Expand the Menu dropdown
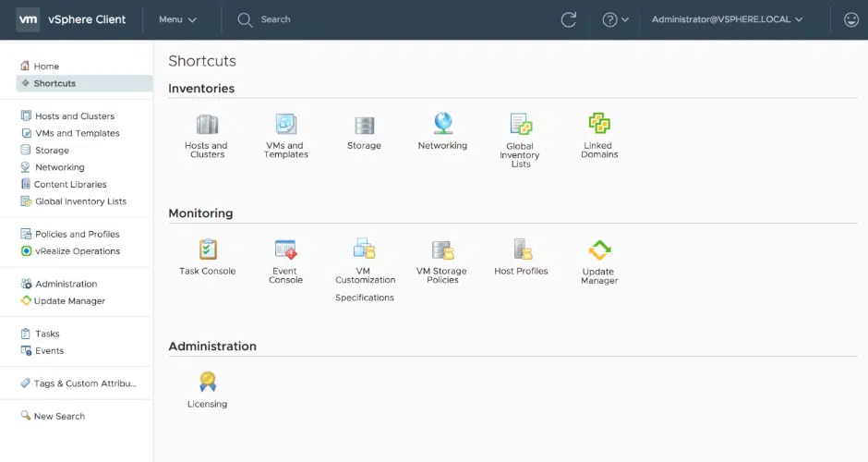 coord(177,19)
